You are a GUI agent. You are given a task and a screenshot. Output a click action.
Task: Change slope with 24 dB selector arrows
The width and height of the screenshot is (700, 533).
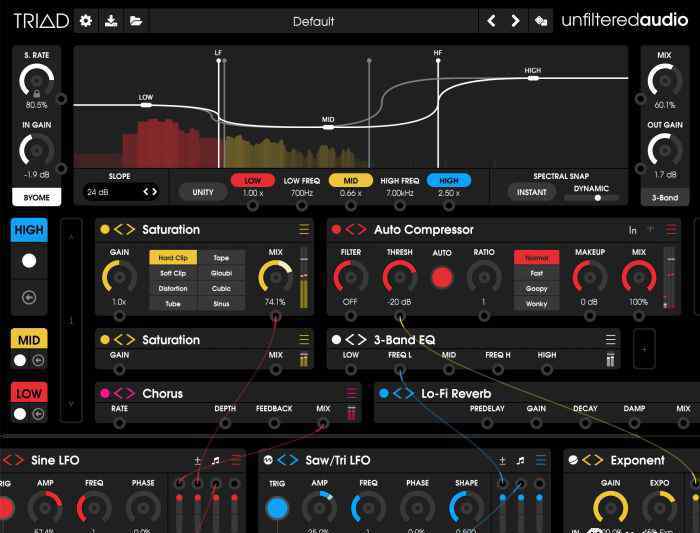click(150, 192)
